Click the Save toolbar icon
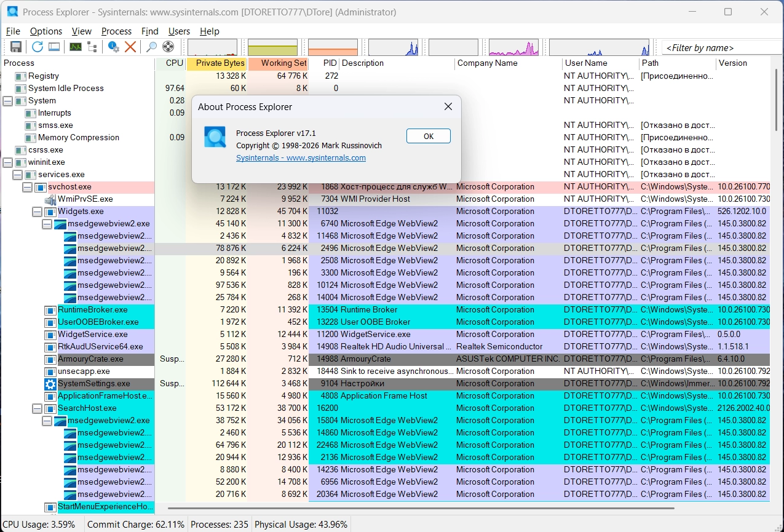 point(16,47)
